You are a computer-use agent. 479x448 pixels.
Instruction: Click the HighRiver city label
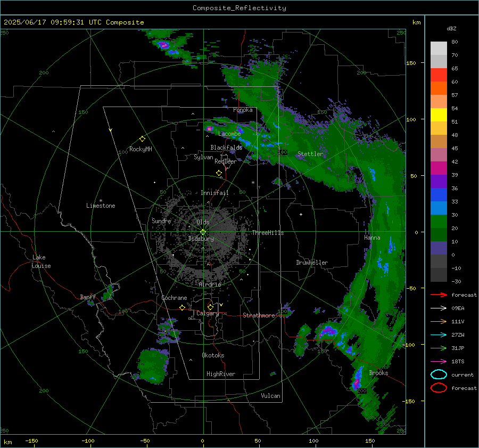221,374
